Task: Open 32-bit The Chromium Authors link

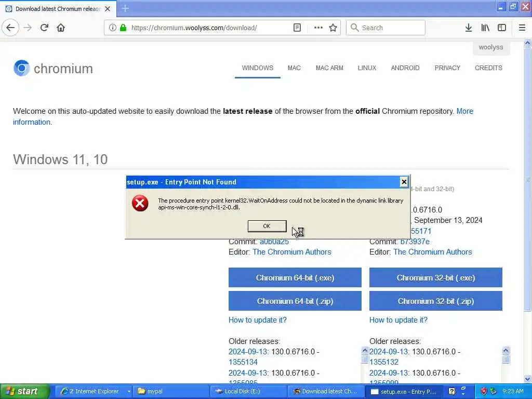Action: click(433, 252)
